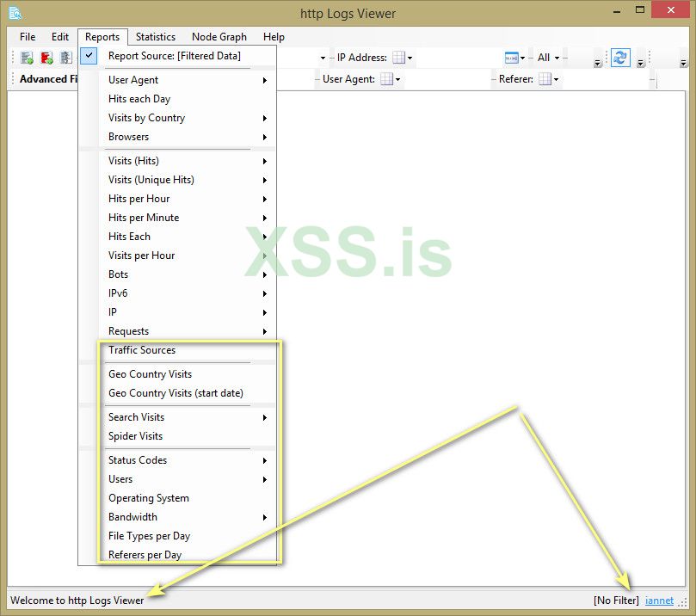The height and width of the screenshot is (616, 696).
Task: Expand the Visits by Country submenu
Action: point(177,118)
